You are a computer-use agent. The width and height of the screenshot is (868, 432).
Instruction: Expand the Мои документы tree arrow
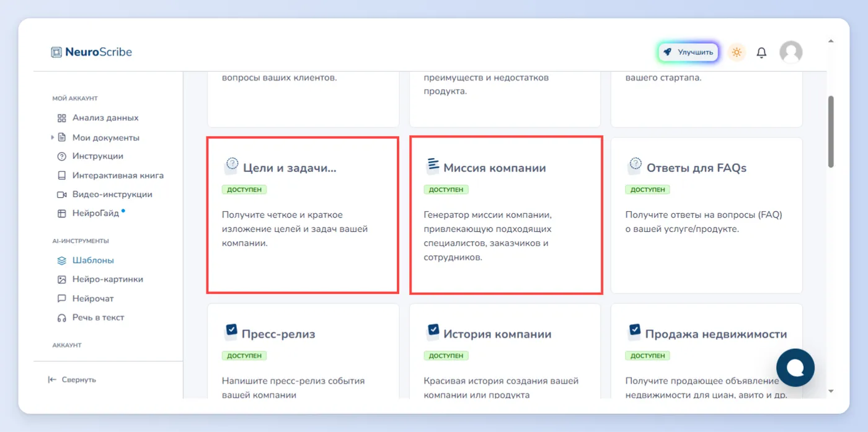pyautogui.click(x=53, y=138)
